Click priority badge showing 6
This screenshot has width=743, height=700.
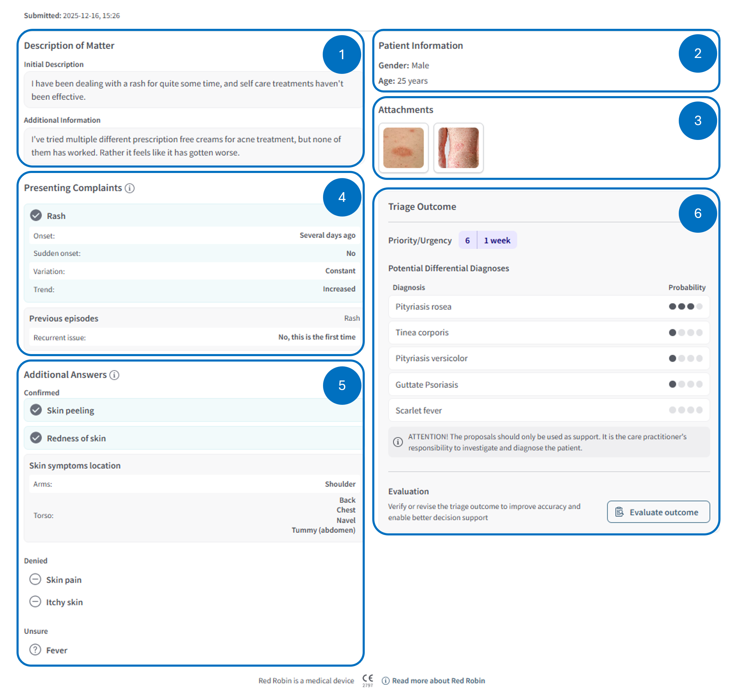[467, 241]
